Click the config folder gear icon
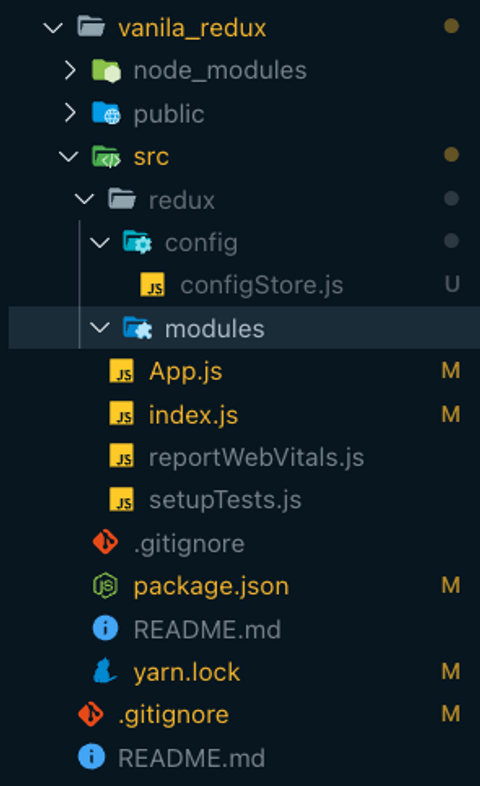Screen dimensions: 480x786 pyautogui.click(x=137, y=243)
